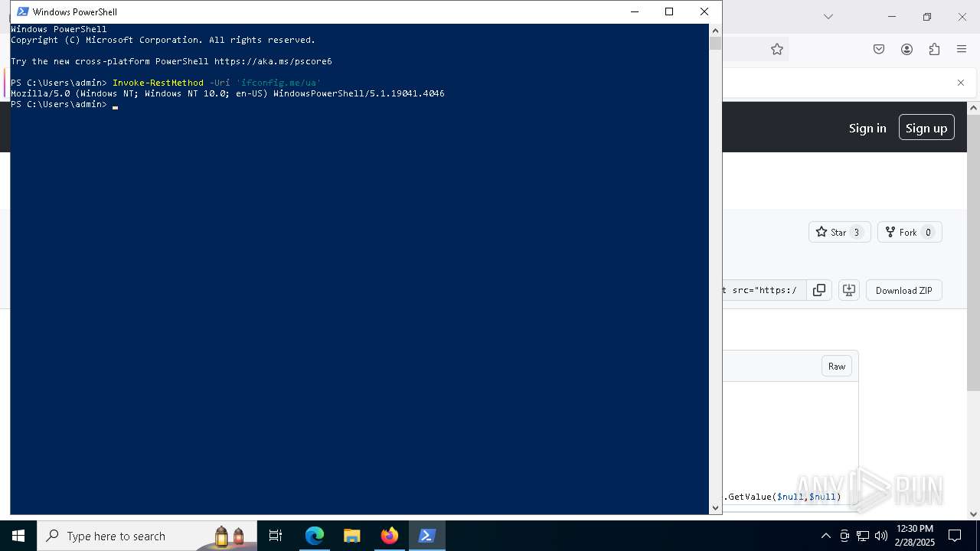Open the Windows Start menu
980x551 pixels.
coord(18,536)
